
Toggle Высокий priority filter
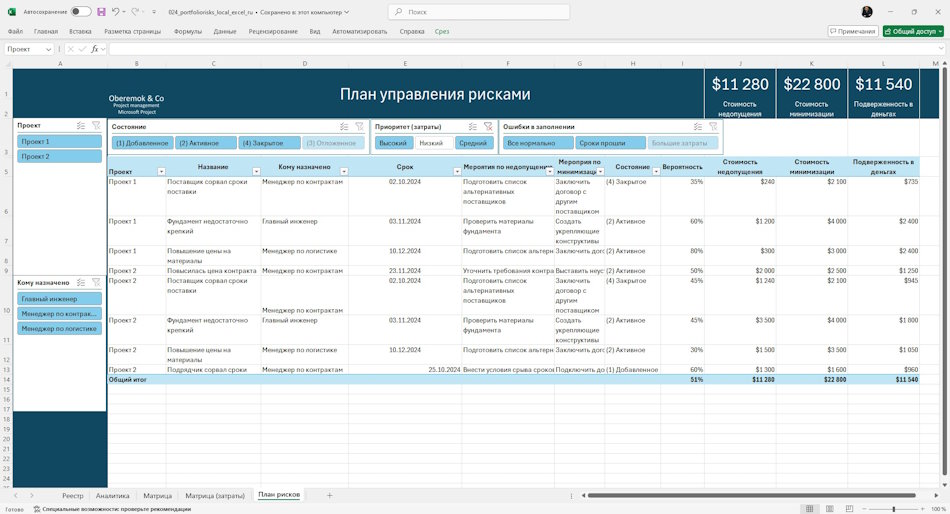click(394, 143)
